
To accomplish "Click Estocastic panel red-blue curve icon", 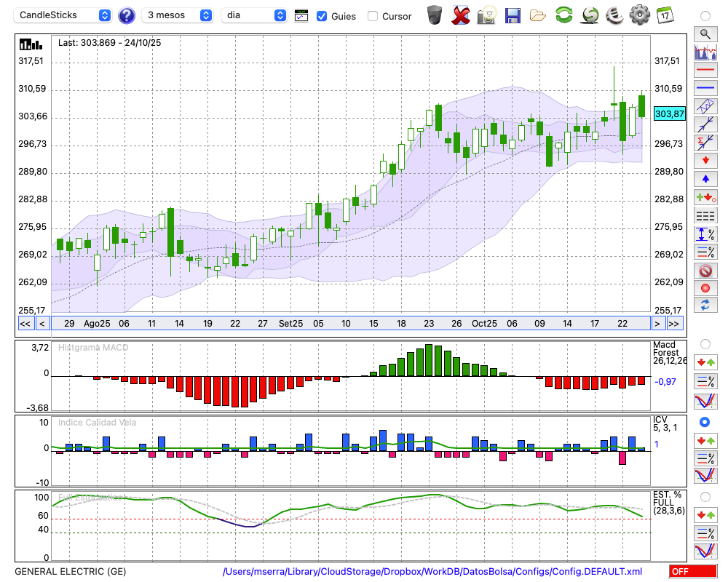I will (x=705, y=551).
